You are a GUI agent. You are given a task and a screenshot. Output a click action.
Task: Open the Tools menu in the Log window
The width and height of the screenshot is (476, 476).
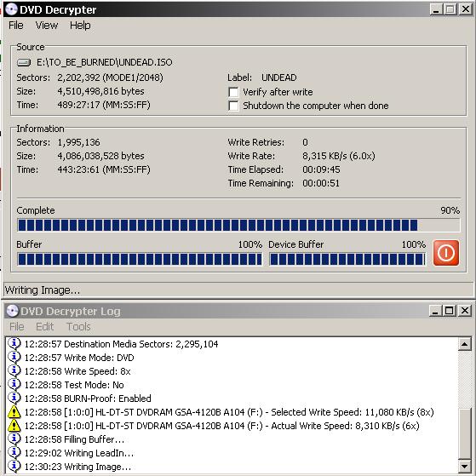[78, 327]
